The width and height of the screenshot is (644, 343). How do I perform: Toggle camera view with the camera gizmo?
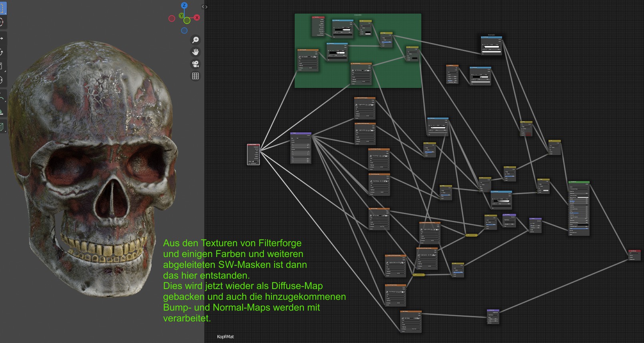coord(195,64)
